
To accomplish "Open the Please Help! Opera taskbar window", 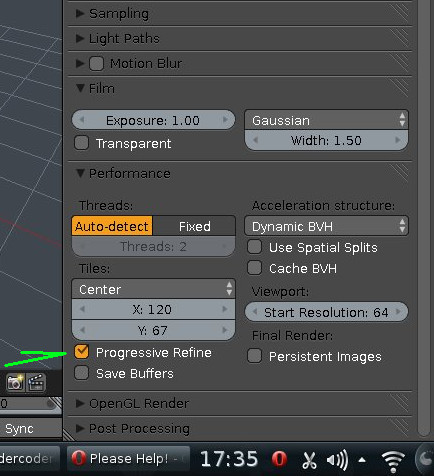I will 128,459.
